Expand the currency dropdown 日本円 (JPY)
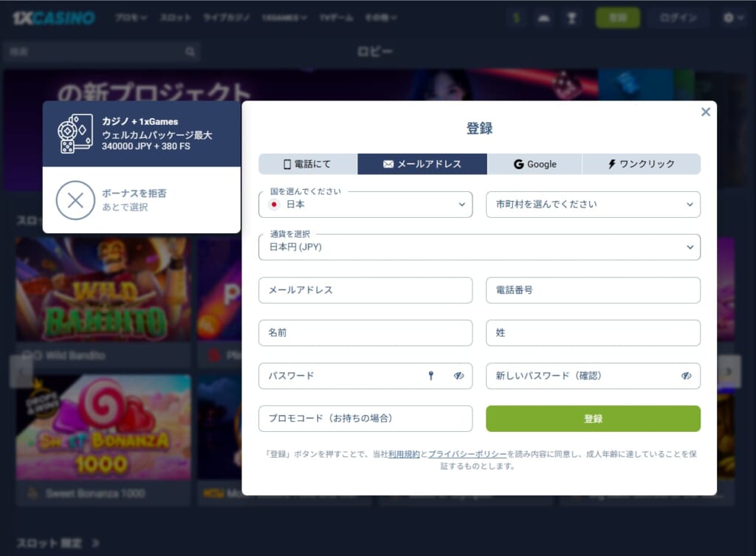Image resolution: width=756 pixels, height=556 pixels. tap(479, 247)
